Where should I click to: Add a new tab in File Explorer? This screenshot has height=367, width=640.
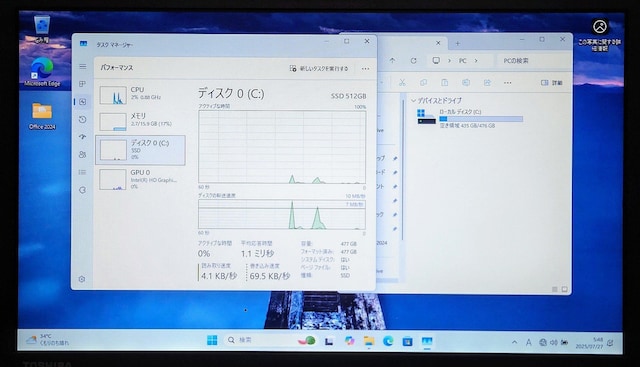tap(458, 43)
